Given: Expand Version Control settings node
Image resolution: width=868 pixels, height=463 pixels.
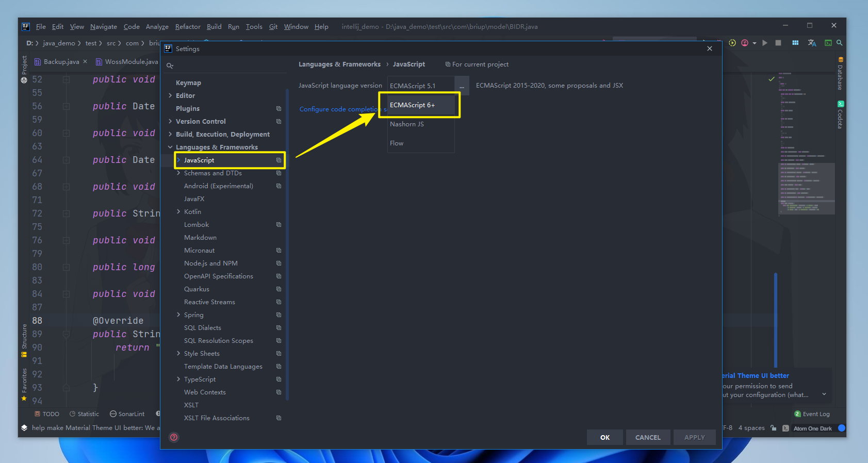Looking at the screenshot, I should tap(170, 121).
